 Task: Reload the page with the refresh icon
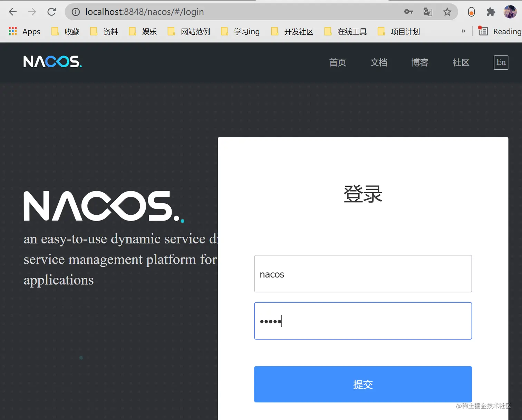pyautogui.click(x=51, y=12)
